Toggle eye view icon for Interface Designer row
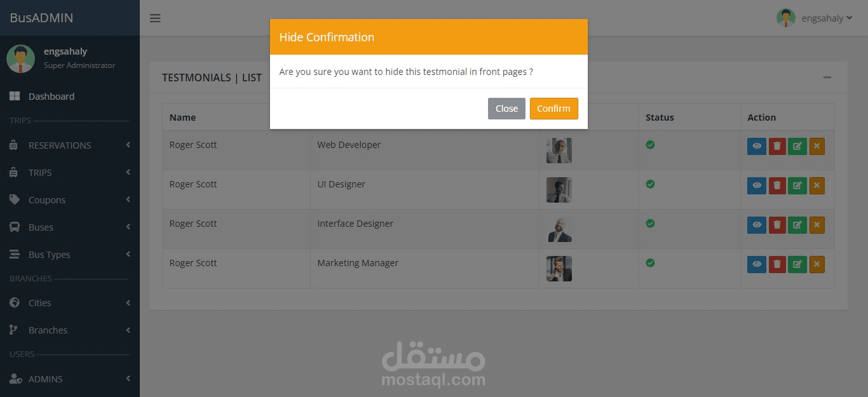The width and height of the screenshot is (868, 397). click(x=757, y=225)
